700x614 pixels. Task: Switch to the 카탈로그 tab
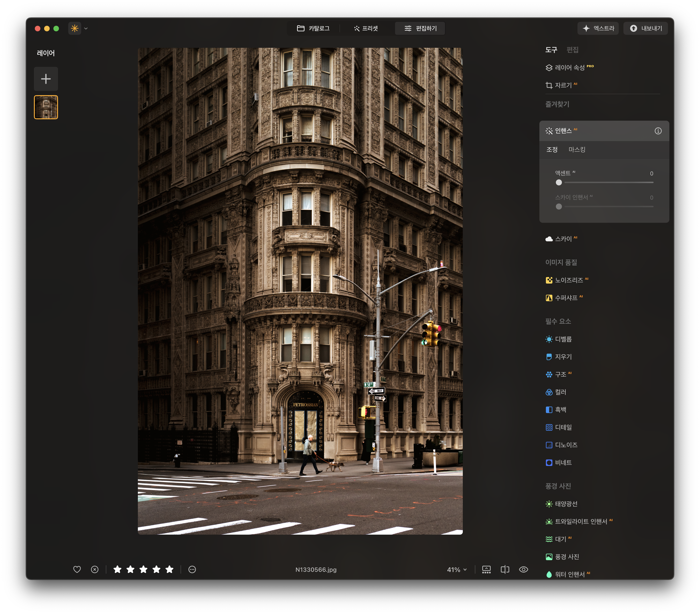pyautogui.click(x=313, y=28)
